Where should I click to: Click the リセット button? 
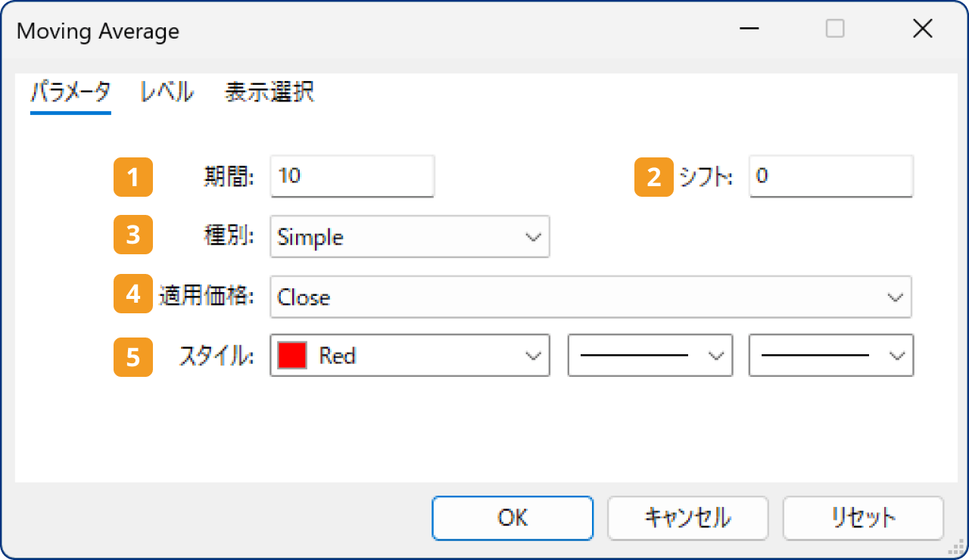coord(863,518)
